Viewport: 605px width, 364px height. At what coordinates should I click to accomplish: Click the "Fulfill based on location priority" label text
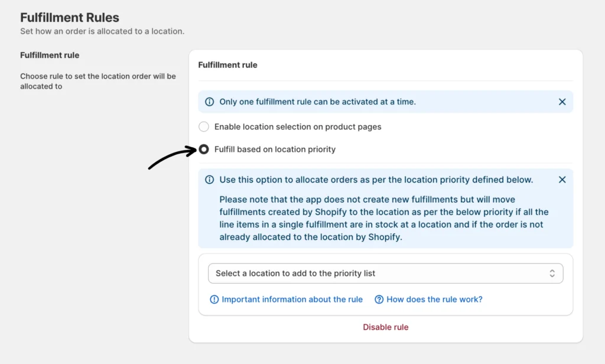pos(275,149)
